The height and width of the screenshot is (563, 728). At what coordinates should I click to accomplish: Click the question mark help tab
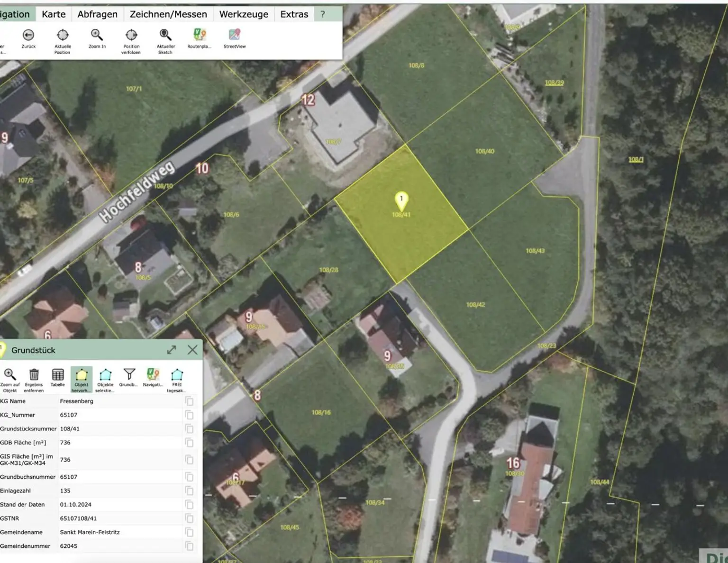[323, 14]
